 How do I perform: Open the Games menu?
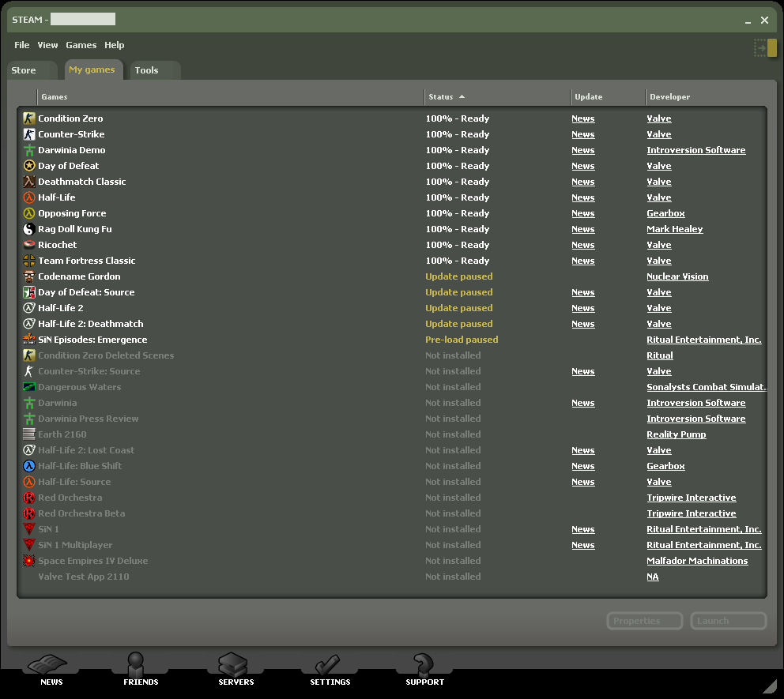click(81, 45)
